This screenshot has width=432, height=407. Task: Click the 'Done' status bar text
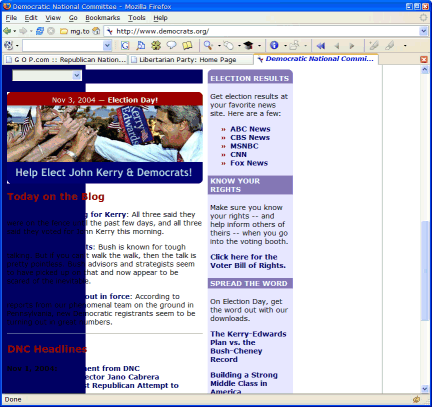(x=13, y=399)
